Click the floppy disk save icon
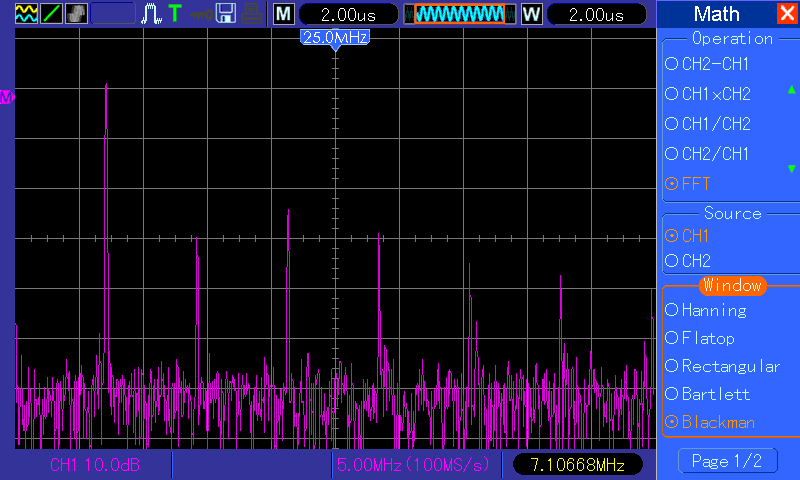The width and height of the screenshot is (800, 480). click(226, 14)
